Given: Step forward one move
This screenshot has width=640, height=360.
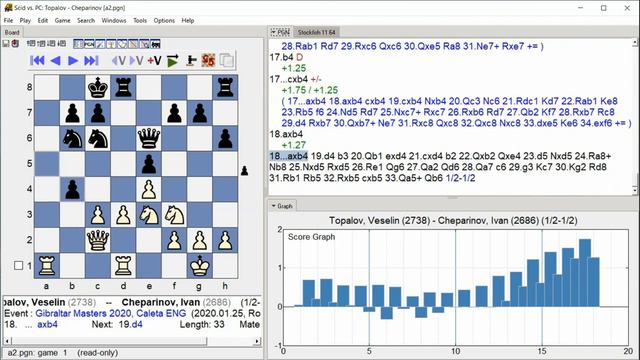Looking at the screenshot, I should point(73,61).
